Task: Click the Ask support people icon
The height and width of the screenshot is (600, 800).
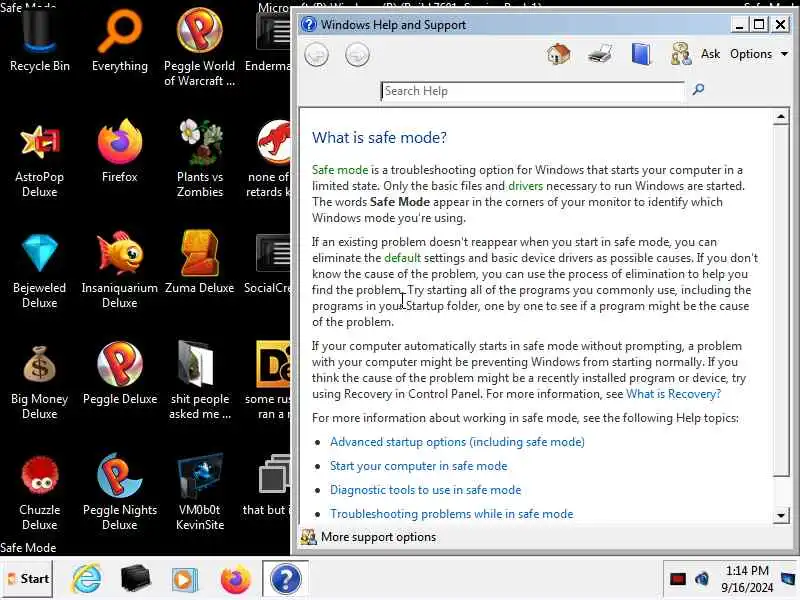Action: pyautogui.click(x=681, y=54)
